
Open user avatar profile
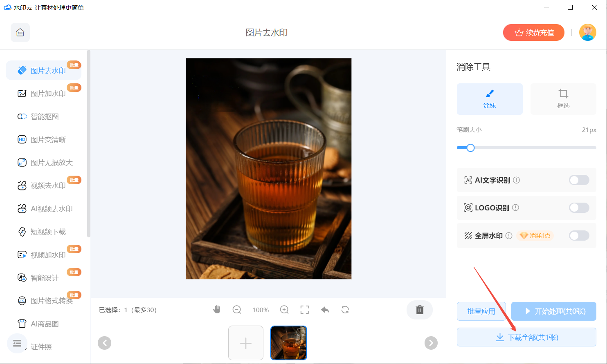click(x=587, y=33)
